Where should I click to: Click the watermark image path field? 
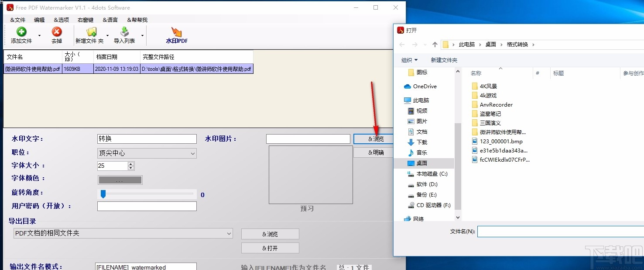(x=308, y=139)
